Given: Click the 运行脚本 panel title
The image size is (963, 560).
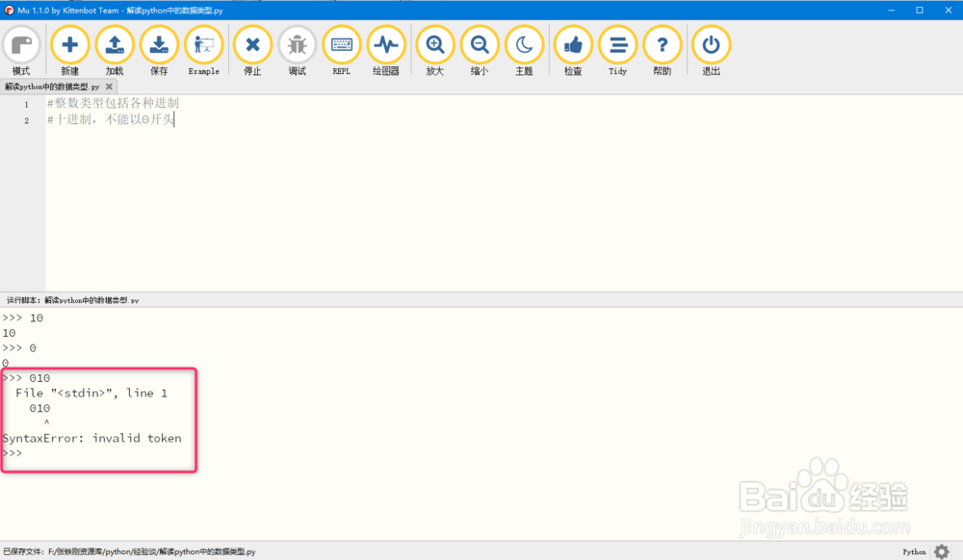Looking at the screenshot, I should 72,300.
